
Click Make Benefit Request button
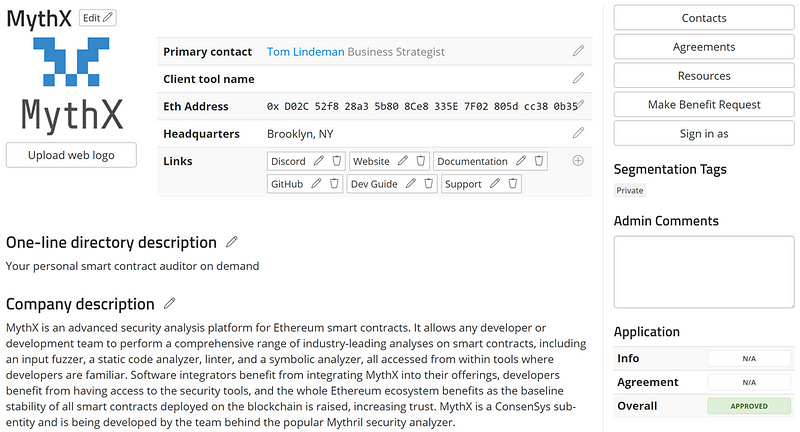[704, 105]
